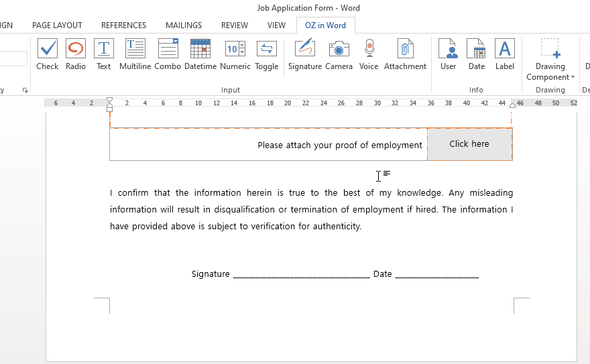Switch to the PAGE LAYOUT tab

(57, 25)
